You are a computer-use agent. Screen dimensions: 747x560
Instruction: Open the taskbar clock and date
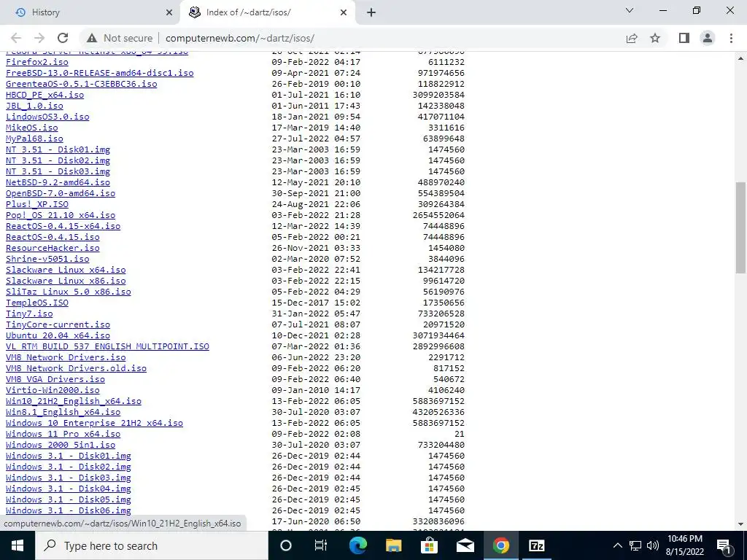pyautogui.click(x=684, y=545)
